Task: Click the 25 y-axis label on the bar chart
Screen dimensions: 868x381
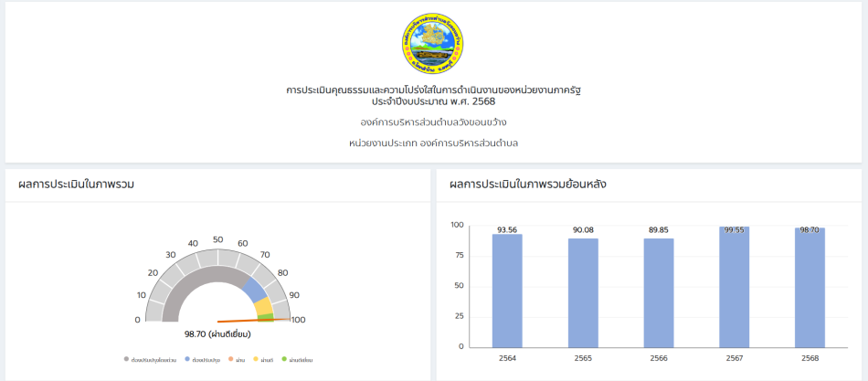Action: (x=458, y=317)
